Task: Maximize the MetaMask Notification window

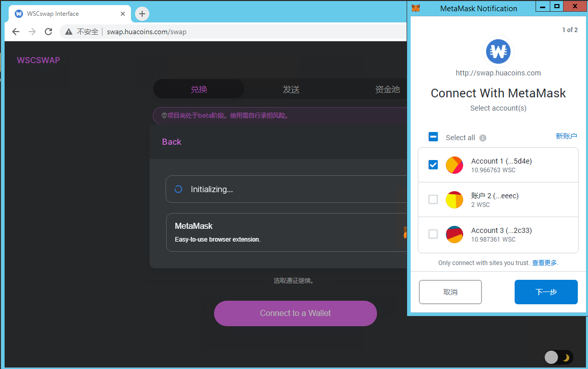Action: (x=556, y=7)
